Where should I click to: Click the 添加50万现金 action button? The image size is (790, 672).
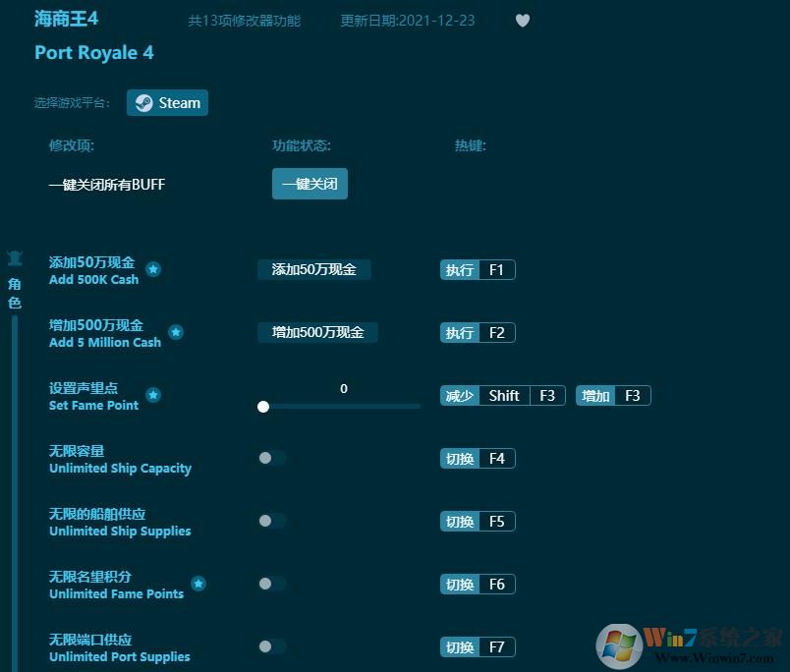point(313,269)
